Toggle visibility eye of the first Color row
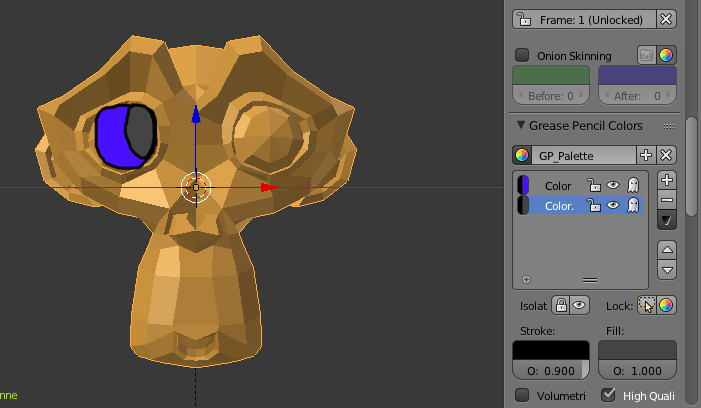Screen dimensions: 701x408 click(x=613, y=185)
